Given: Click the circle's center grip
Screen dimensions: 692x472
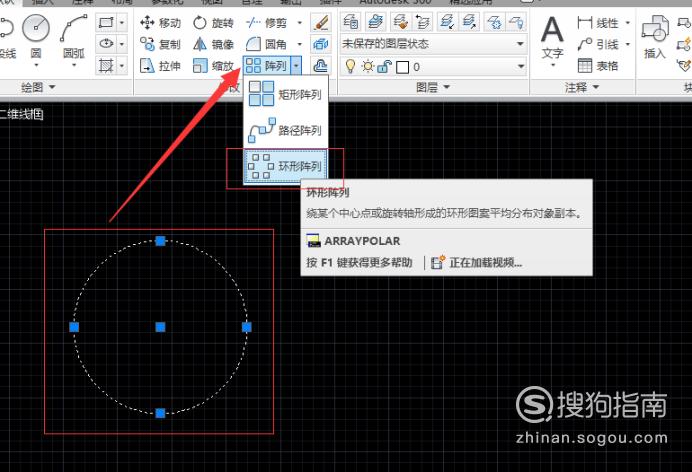Looking at the screenshot, I should pos(161,327).
